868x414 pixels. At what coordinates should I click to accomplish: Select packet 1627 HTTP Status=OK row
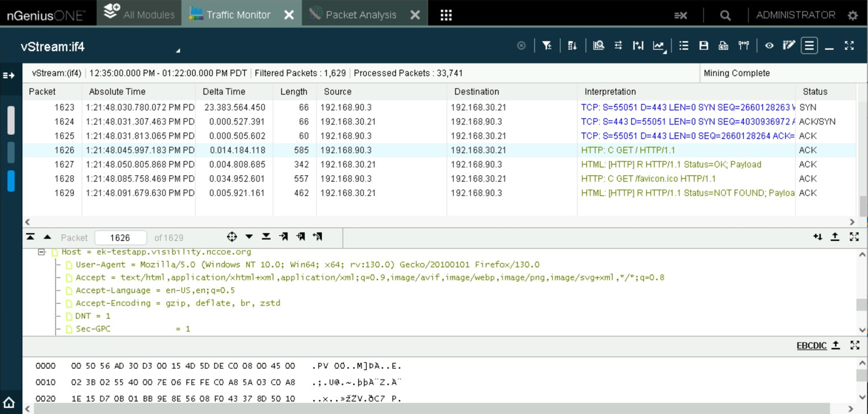(671, 165)
